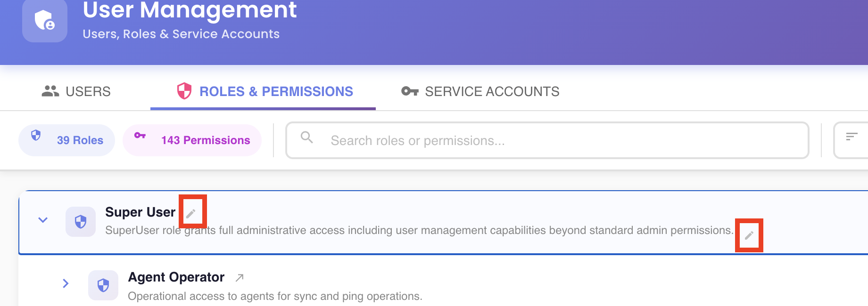Viewport: 868px width, 306px height.
Task: Open the Service Accounts tab
Action: pyautogui.click(x=480, y=91)
